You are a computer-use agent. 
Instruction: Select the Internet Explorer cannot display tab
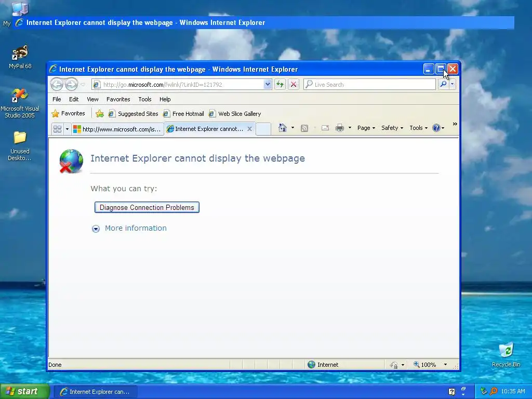(x=205, y=129)
